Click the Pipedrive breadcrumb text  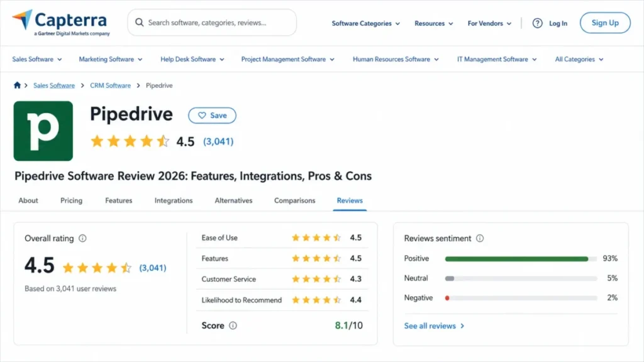159,85
